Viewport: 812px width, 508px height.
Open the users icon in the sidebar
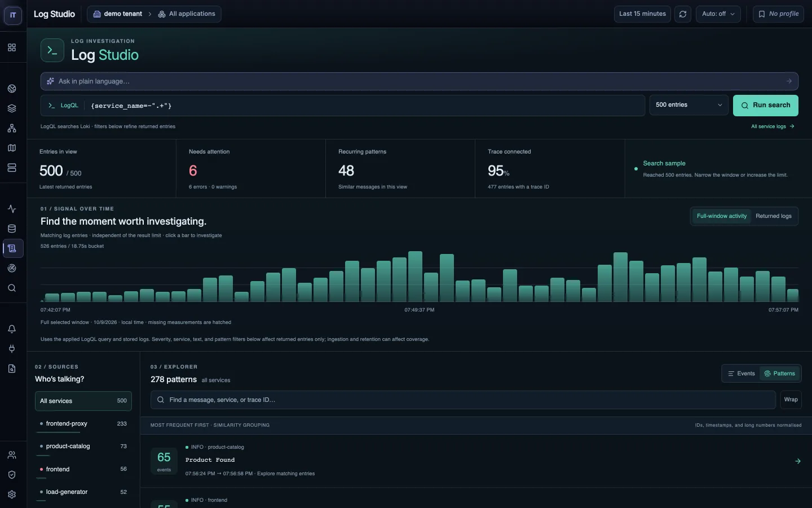(12, 455)
